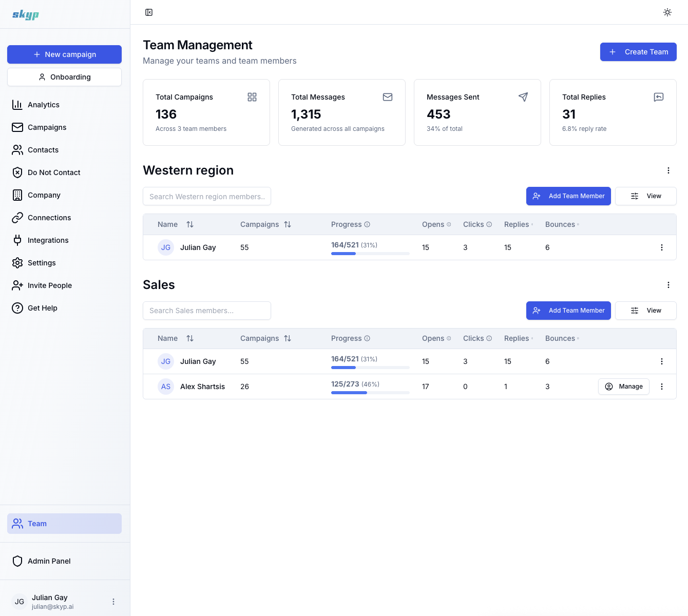
Task: Switch to the Team section in sidebar
Action: pyautogui.click(x=36, y=524)
